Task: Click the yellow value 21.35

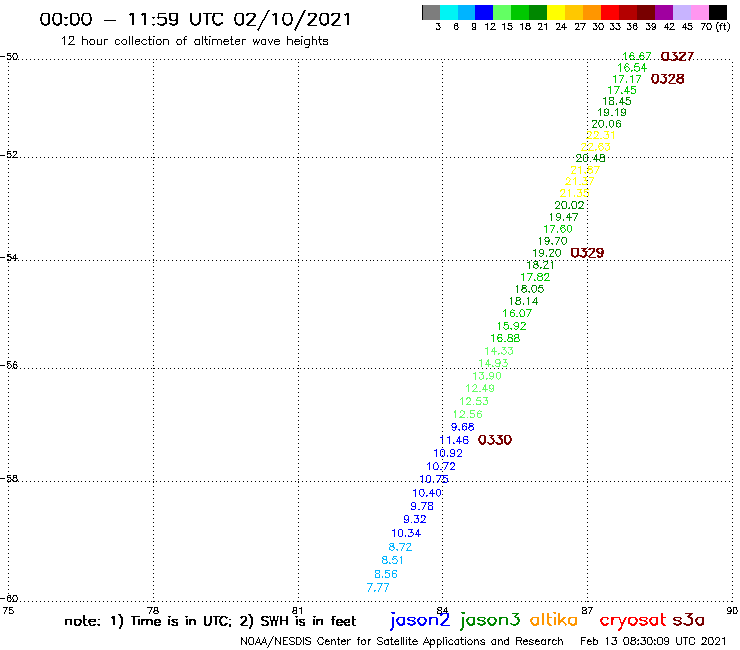Action: 574,193
